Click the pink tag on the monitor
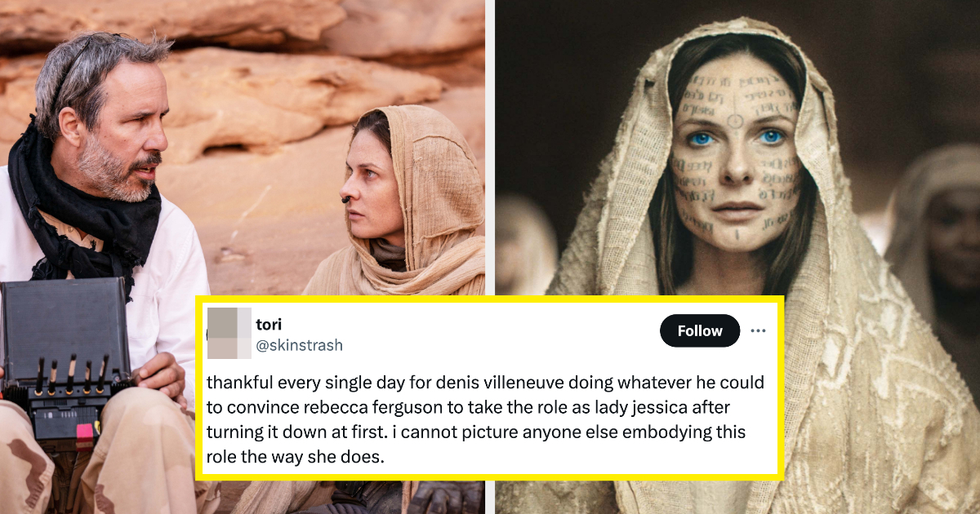This screenshot has width=980, height=514. [x=84, y=429]
